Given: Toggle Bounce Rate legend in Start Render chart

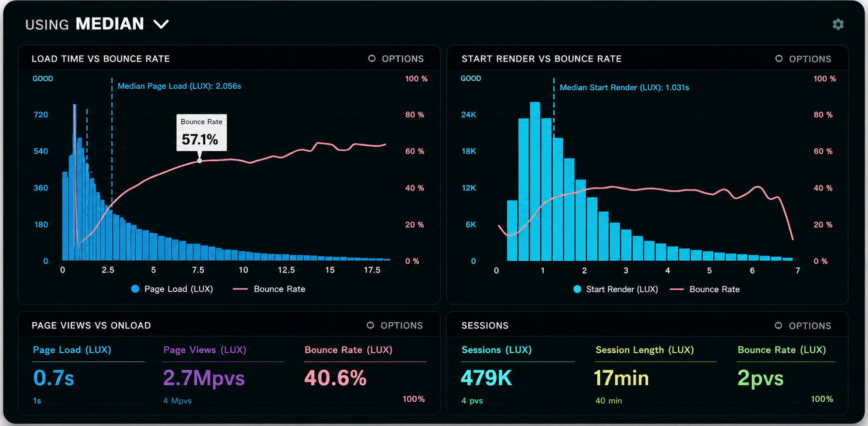Looking at the screenshot, I should point(705,289).
